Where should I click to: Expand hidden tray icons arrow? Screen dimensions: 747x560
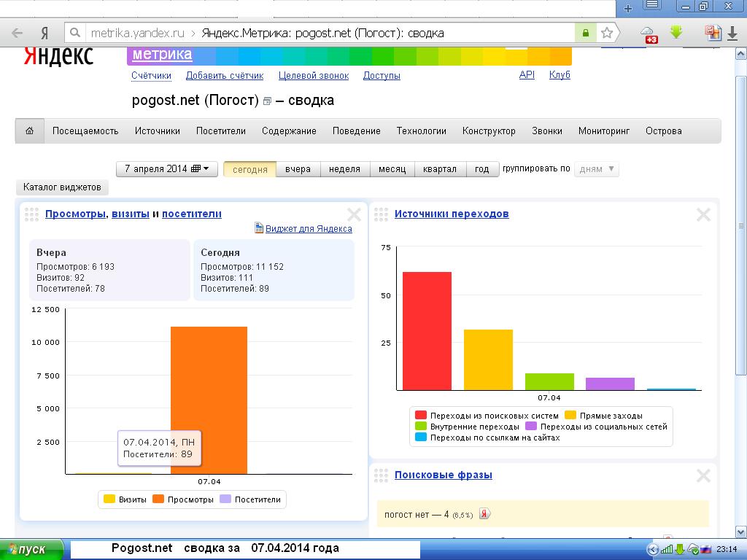653,550
